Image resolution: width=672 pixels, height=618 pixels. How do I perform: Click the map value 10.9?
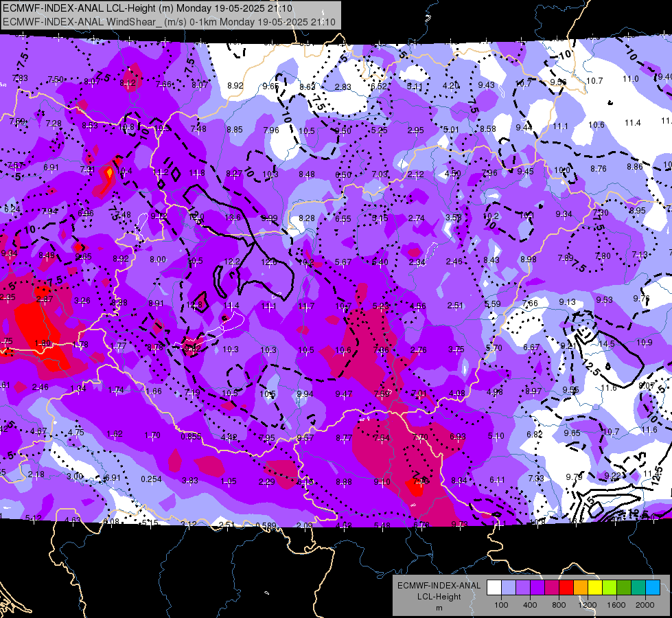[x=645, y=343]
